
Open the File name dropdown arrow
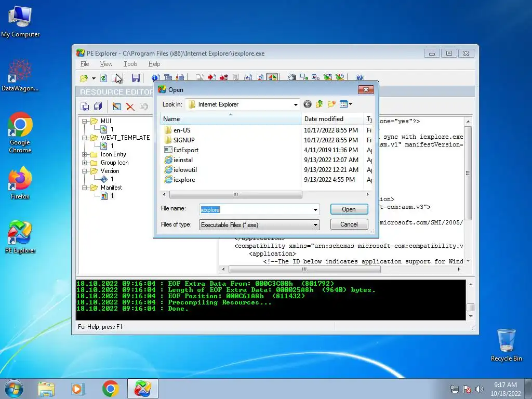[315, 210]
